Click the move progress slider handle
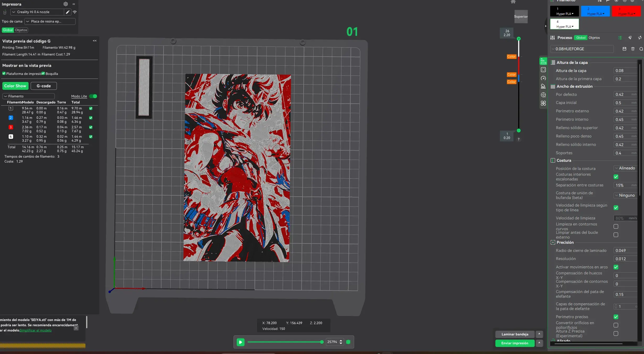Viewport: 644px width, 354px height. [x=322, y=342]
